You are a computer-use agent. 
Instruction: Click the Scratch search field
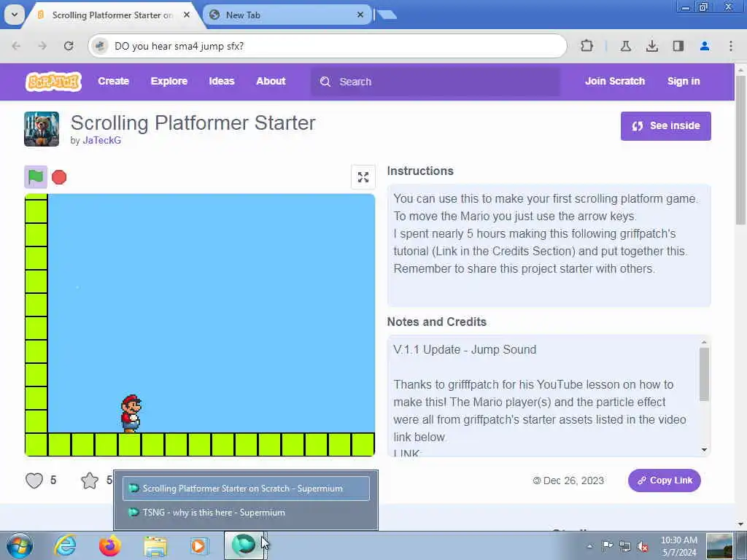(x=436, y=82)
